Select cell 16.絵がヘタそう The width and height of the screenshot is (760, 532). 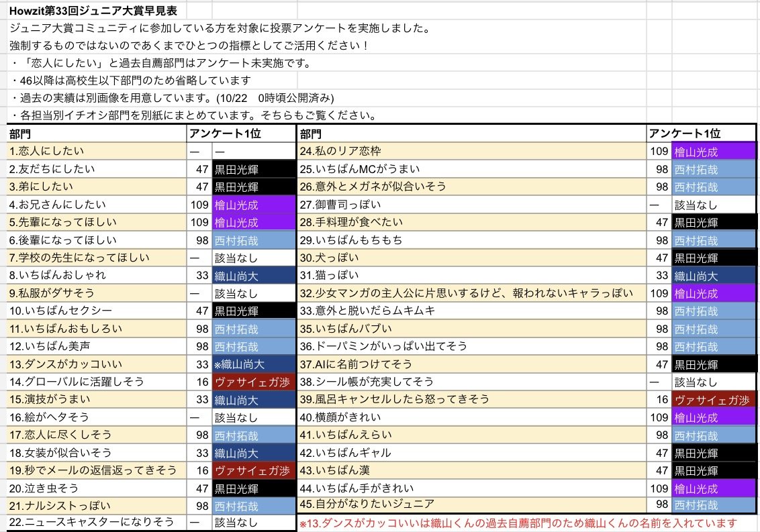(97, 417)
